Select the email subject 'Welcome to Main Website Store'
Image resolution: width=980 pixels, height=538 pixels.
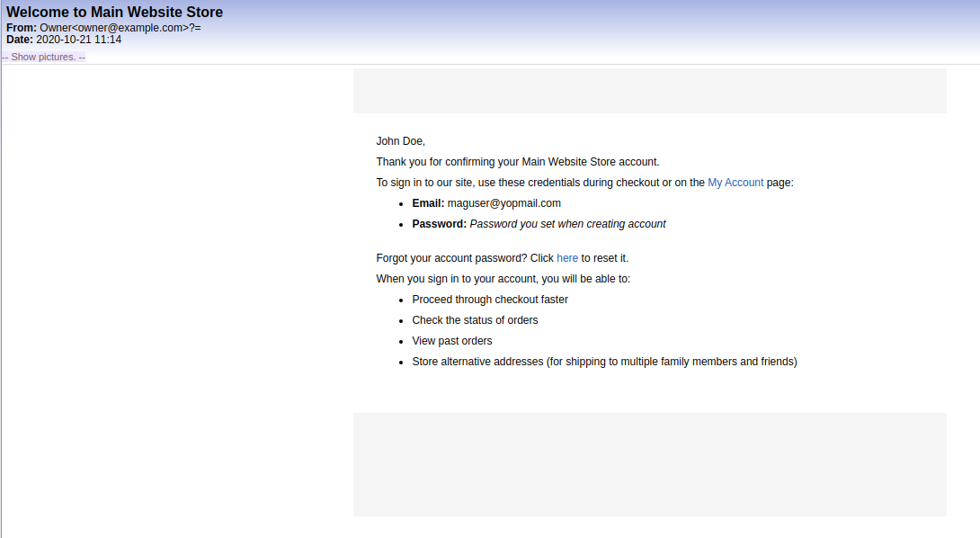tap(114, 12)
